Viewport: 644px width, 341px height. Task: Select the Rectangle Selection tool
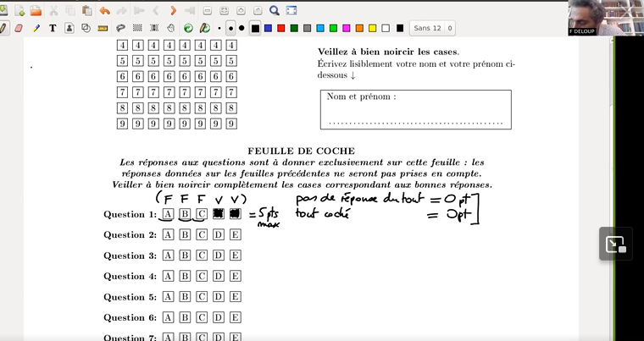point(137,28)
